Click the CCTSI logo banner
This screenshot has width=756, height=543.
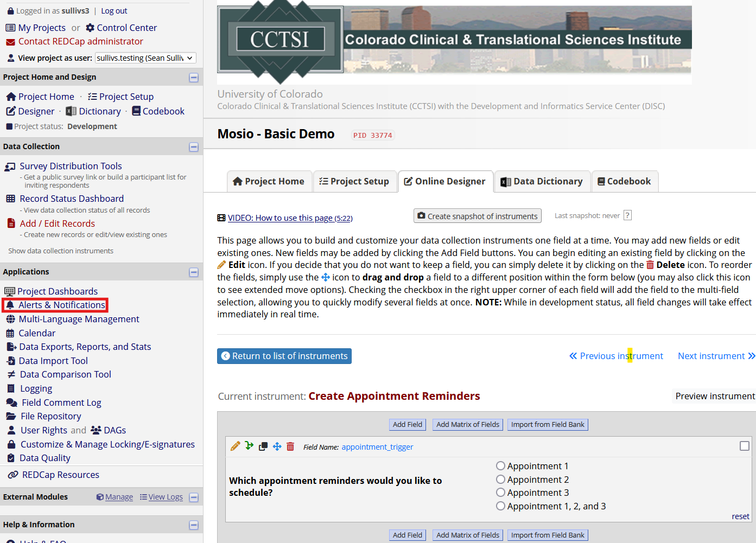point(454,42)
